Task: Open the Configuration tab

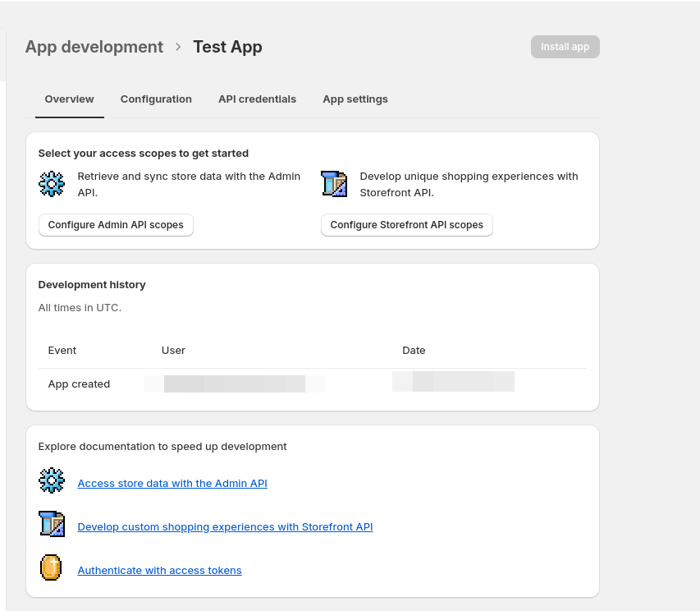Action: pyautogui.click(x=156, y=99)
